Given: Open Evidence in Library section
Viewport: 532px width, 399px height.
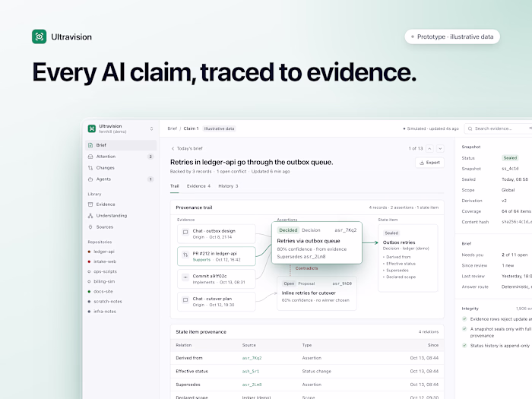Looking at the screenshot, I should point(121,204).
